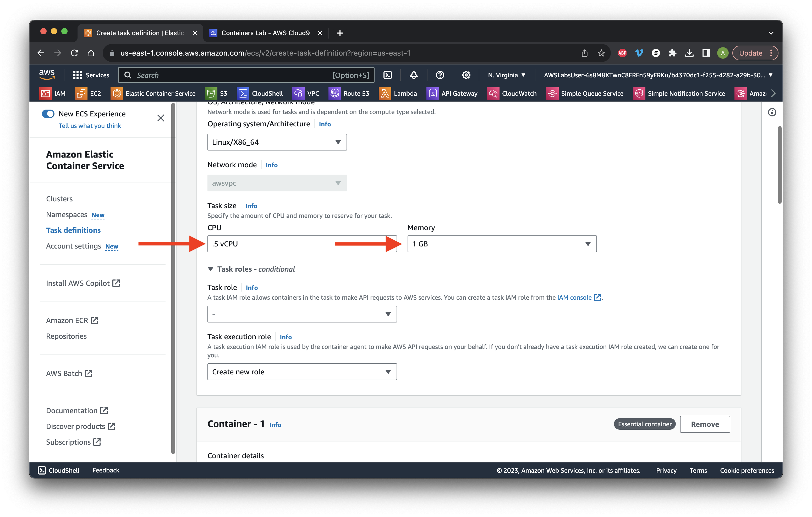This screenshot has height=517, width=812.
Task: Click the browser Update button
Action: (x=755, y=53)
